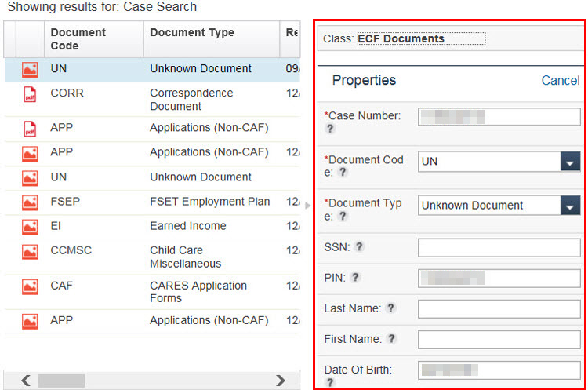The width and height of the screenshot is (588, 390).
Task: Open help icon next to PIN label
Action: tap(355, 278)
